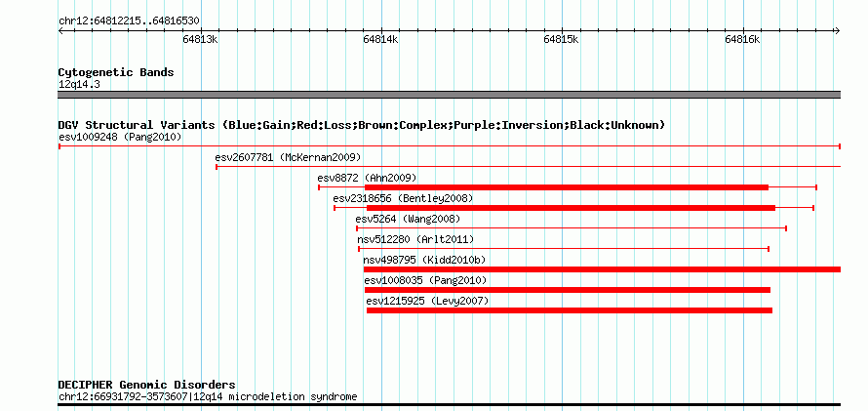Click the nsv498795 (Kidd2010b) label
The image size is (868, 411).
tap(424, 260)
